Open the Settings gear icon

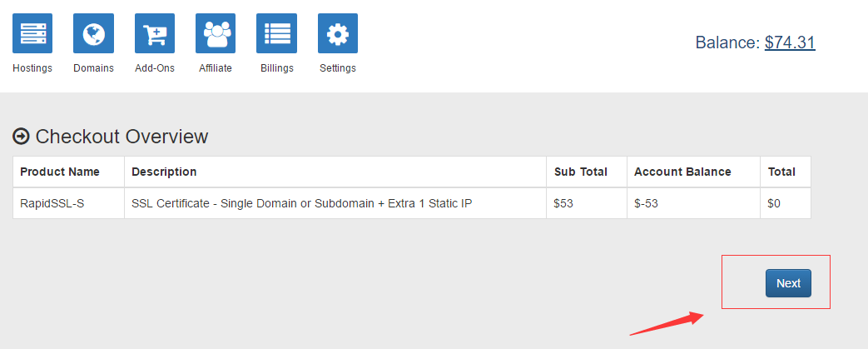[338, 33]
